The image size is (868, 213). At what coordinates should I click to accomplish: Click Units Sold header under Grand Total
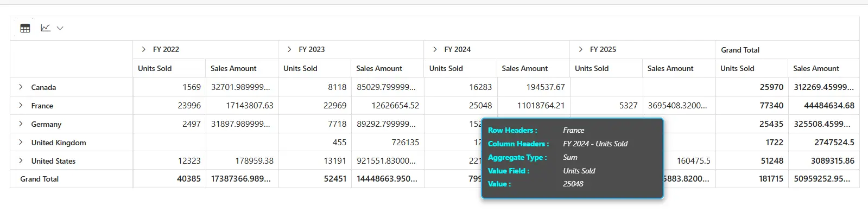point(752,68)
